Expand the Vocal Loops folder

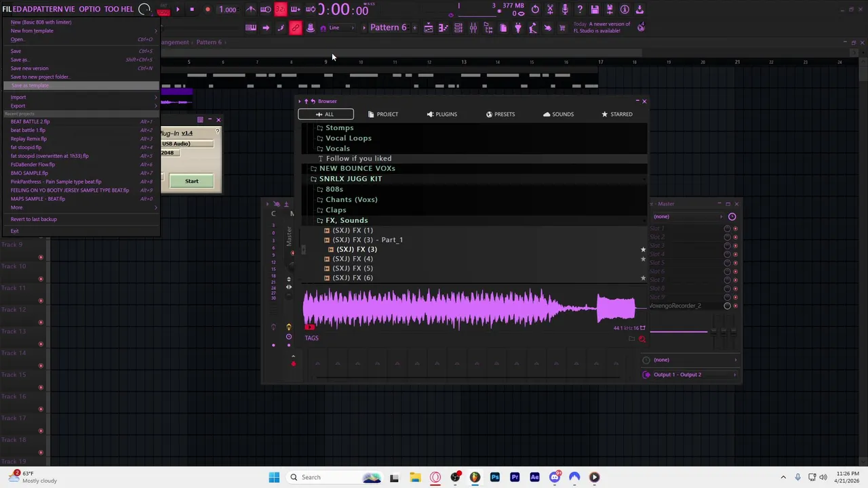(x=349, y=138)
